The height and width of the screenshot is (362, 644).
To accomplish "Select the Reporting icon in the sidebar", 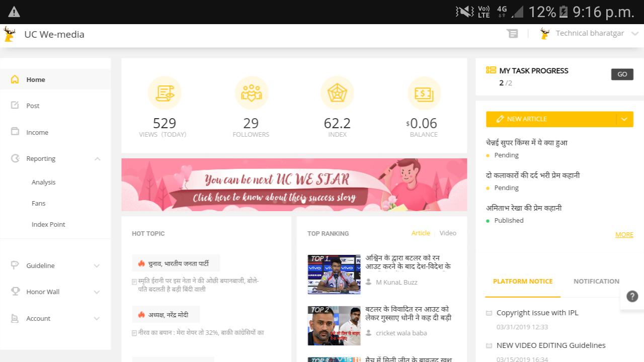I will [15, 158].
